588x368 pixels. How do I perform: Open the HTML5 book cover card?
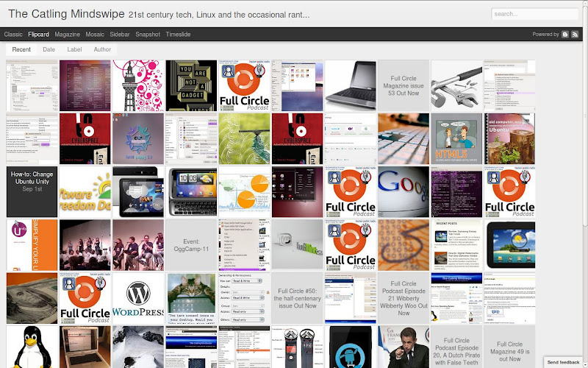click(456, 139)
